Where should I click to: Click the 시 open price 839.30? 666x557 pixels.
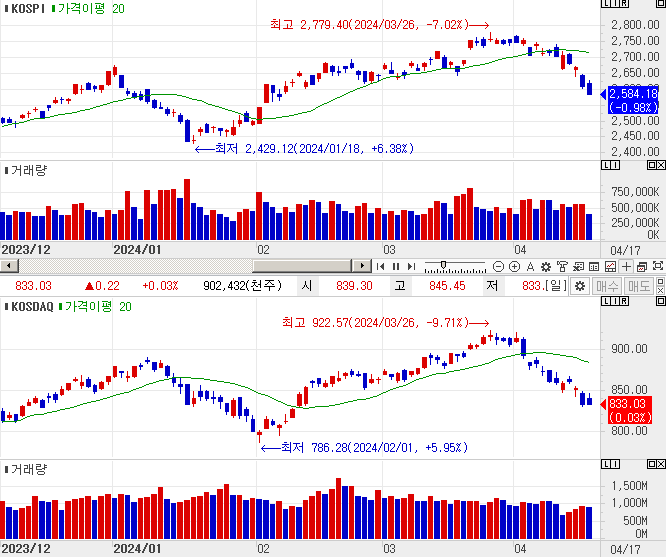[x=354, y=286]
